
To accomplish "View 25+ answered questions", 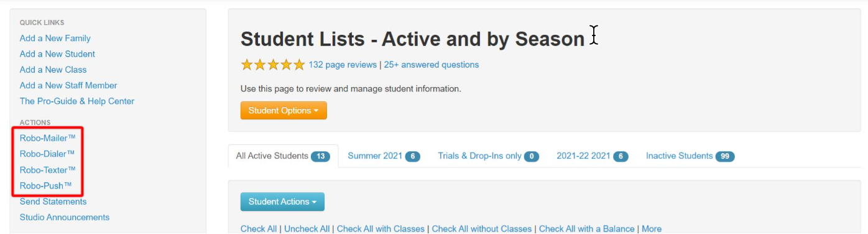I will (x=432, y=65).
